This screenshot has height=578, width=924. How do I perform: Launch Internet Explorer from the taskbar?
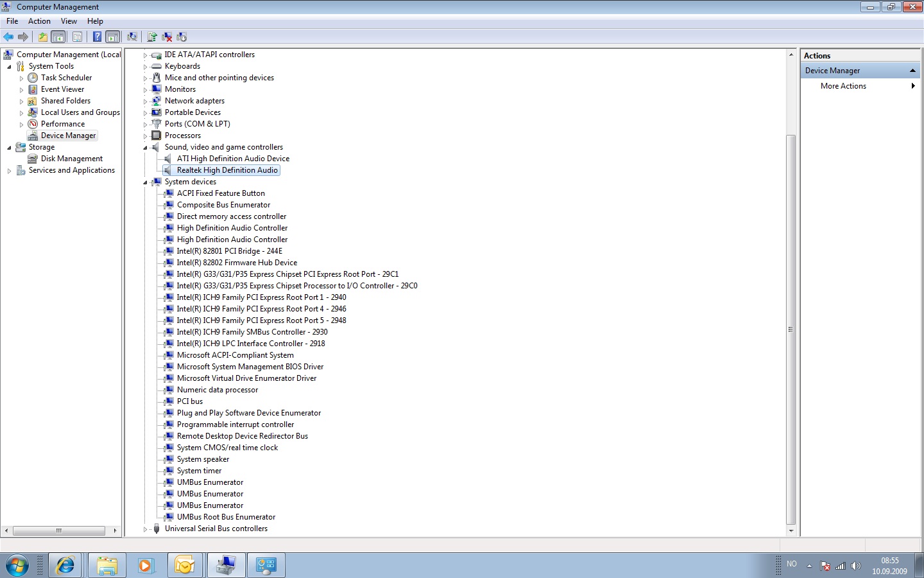(x=65, y=566)
